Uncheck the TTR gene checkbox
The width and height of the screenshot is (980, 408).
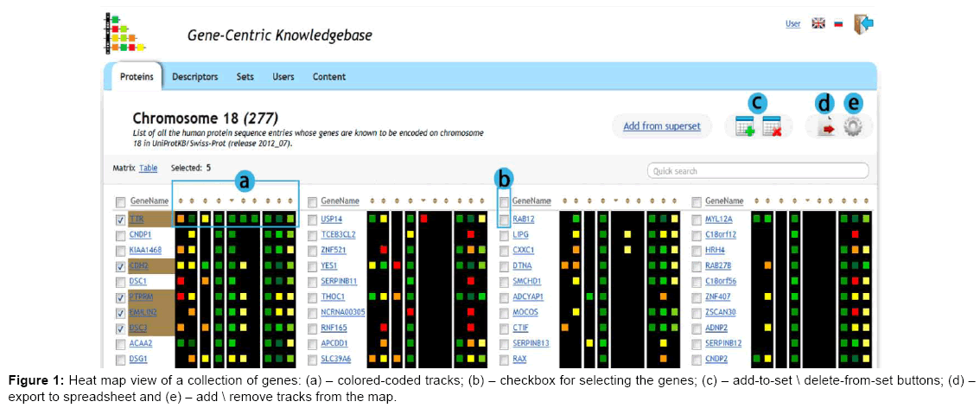click(119, 220)
